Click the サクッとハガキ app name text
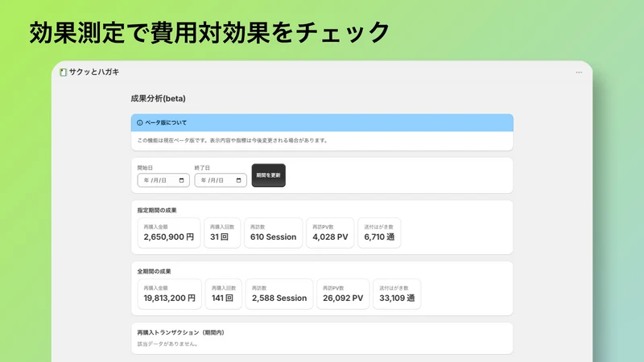 tap(94, 72)
